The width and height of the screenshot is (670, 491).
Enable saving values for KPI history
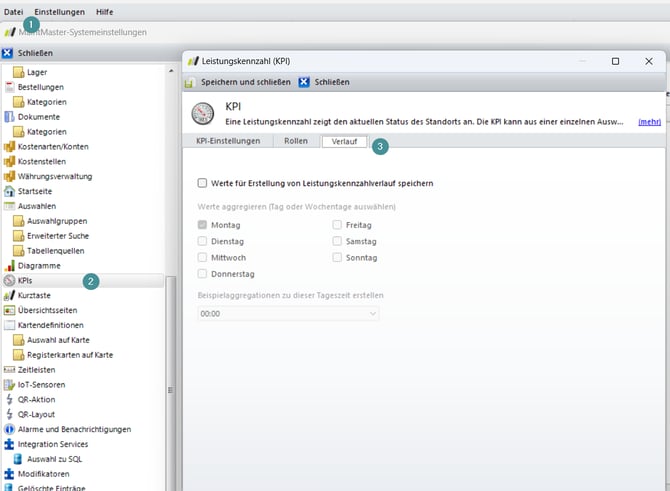tap(203, 183)
